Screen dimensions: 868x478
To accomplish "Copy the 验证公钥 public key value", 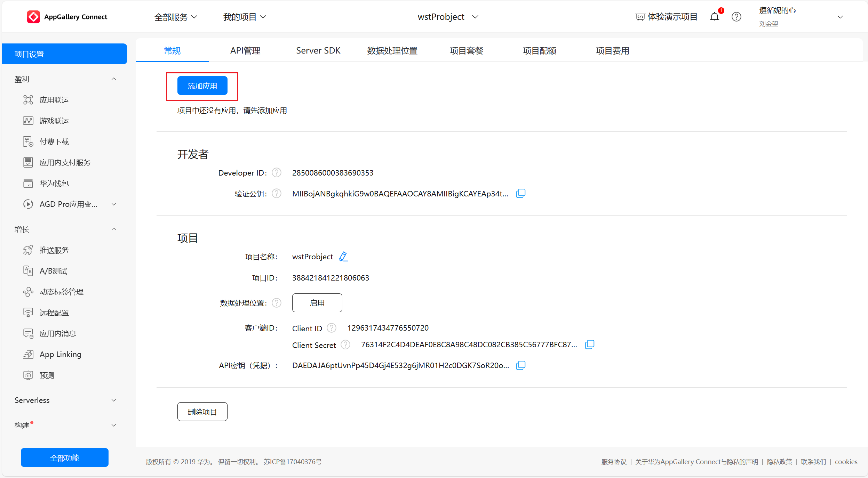I will click(x=521, y=193).
